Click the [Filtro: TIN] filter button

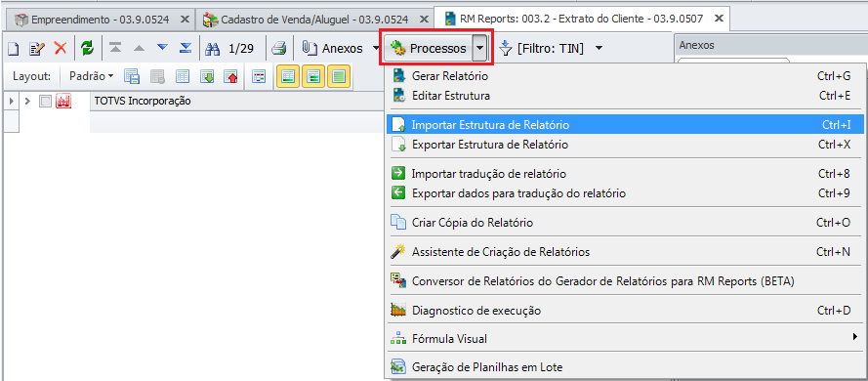tap(541, 49)
